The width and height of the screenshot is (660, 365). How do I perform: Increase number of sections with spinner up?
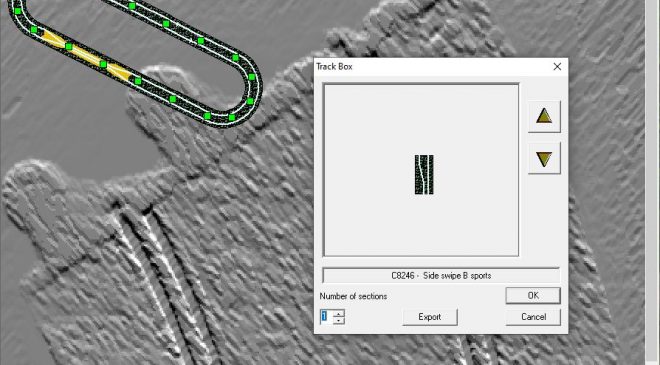[339, 313]
